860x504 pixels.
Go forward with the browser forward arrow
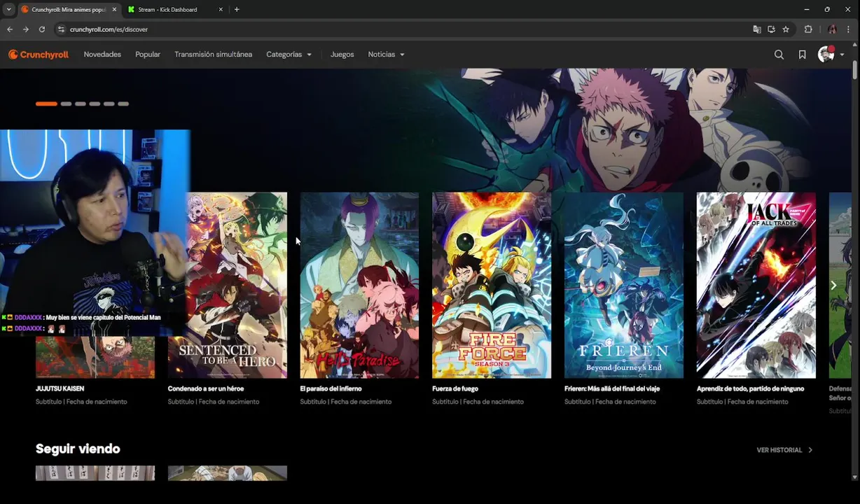[x=26, y=29]
